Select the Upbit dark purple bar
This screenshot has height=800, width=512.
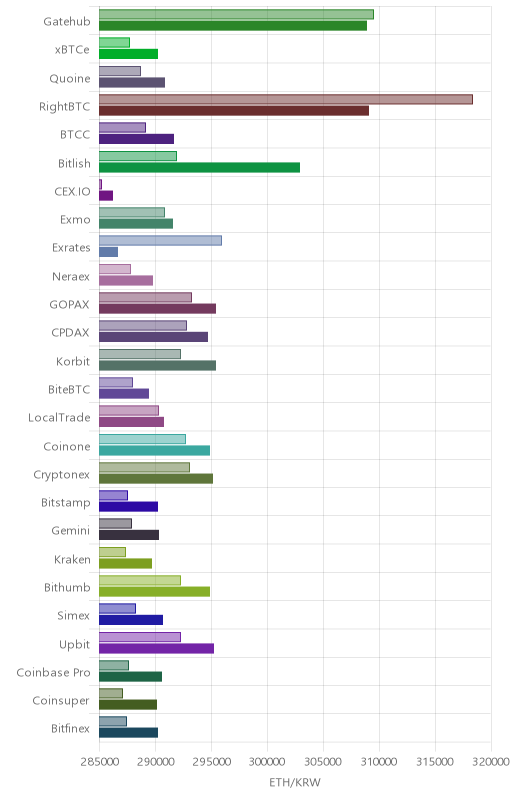click(x=156, y=648)
